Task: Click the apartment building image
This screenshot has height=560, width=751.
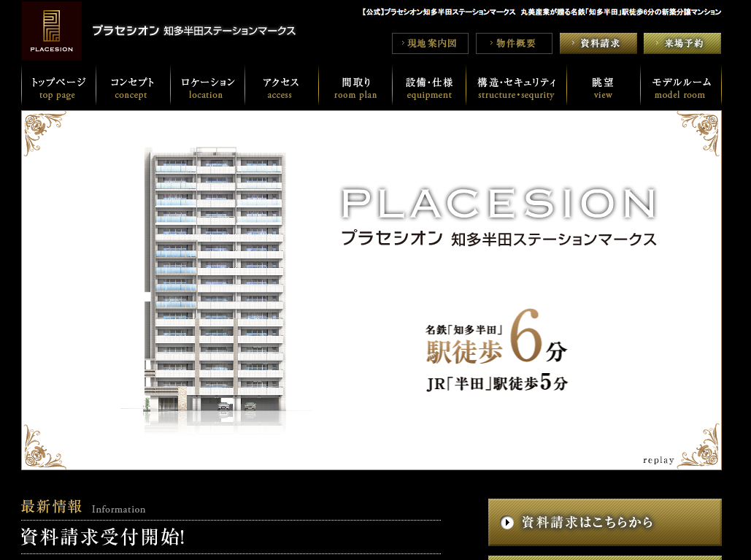Action: tap(217, 285)
